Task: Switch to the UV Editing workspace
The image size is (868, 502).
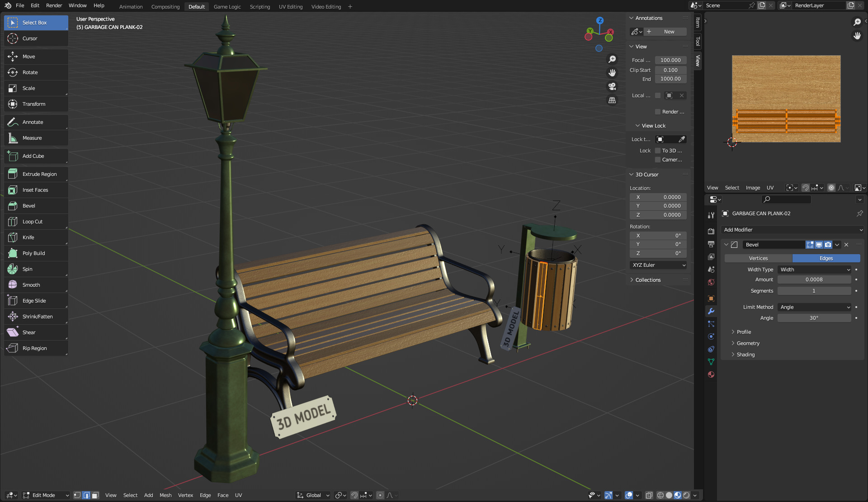Action: (290, 7)
